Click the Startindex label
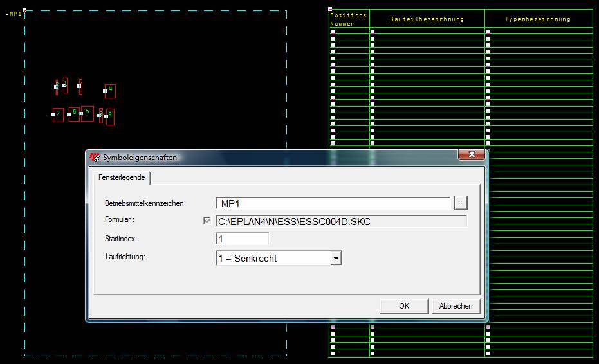Viewport: 599px width, 364px height. 121,239
